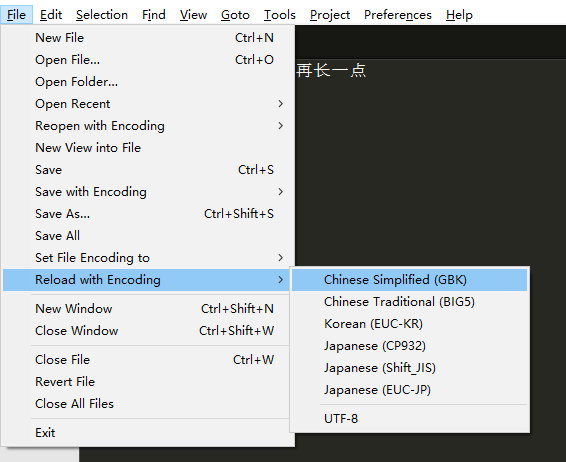Reload file with Korean (EUC-KR) encoding

[x=409, y=324]
